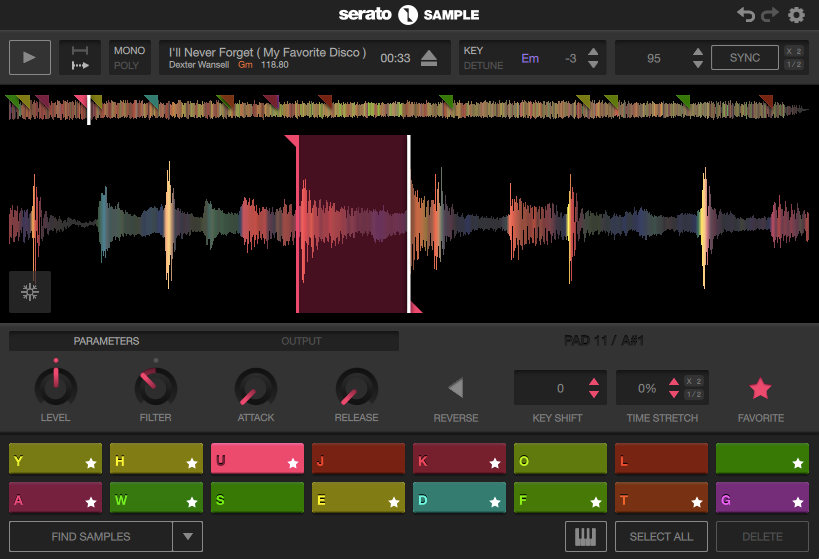Decrease TIME STRETCH percentage
This screenshot has width=819, height=559.
[674, 394]
